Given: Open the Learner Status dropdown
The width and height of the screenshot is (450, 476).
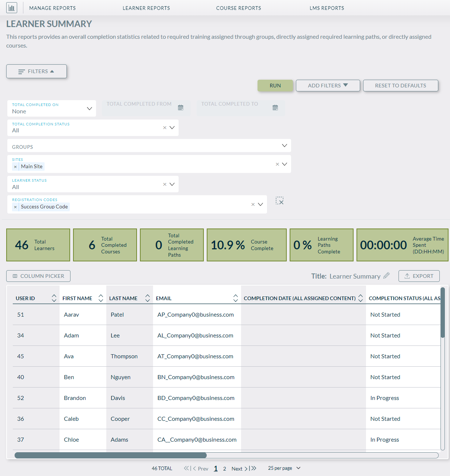Looking at the screenshot, I should (172, 184).
